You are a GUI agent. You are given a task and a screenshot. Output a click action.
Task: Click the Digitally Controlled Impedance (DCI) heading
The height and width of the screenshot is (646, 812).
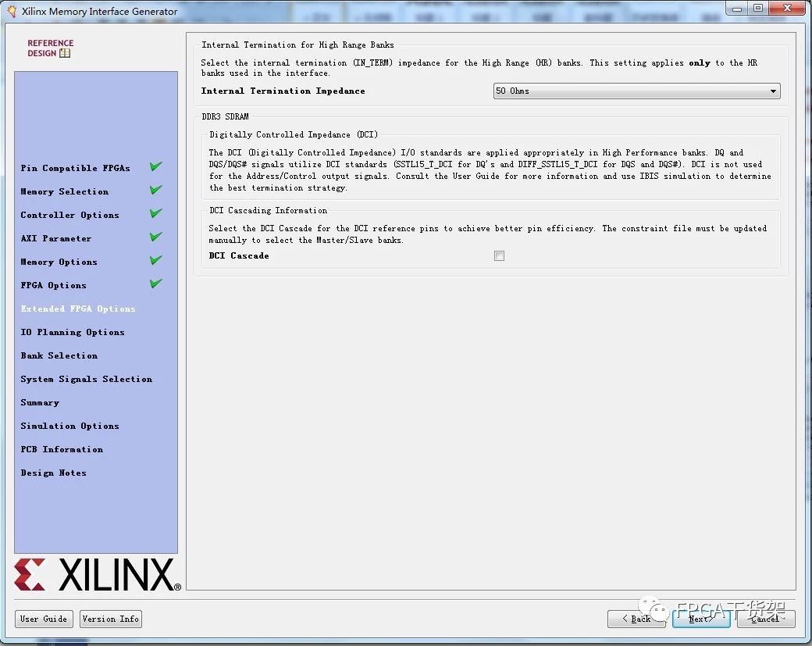tap(294, 134)
